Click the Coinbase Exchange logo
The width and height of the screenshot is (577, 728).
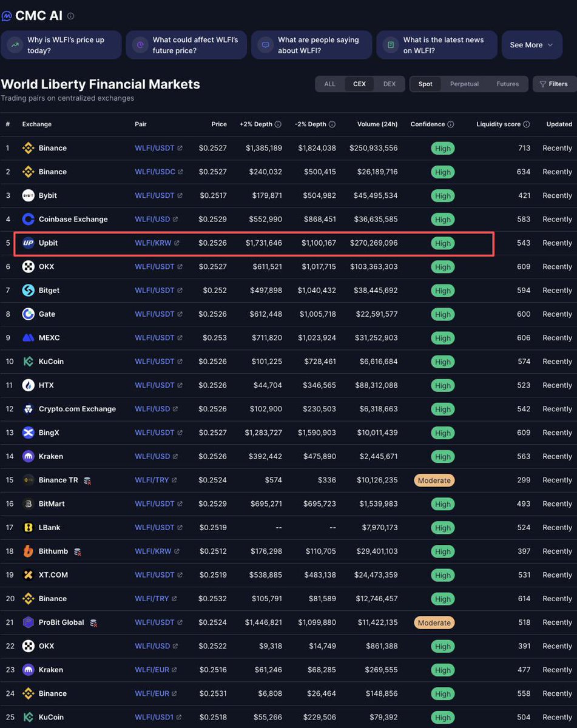point(29,219)
